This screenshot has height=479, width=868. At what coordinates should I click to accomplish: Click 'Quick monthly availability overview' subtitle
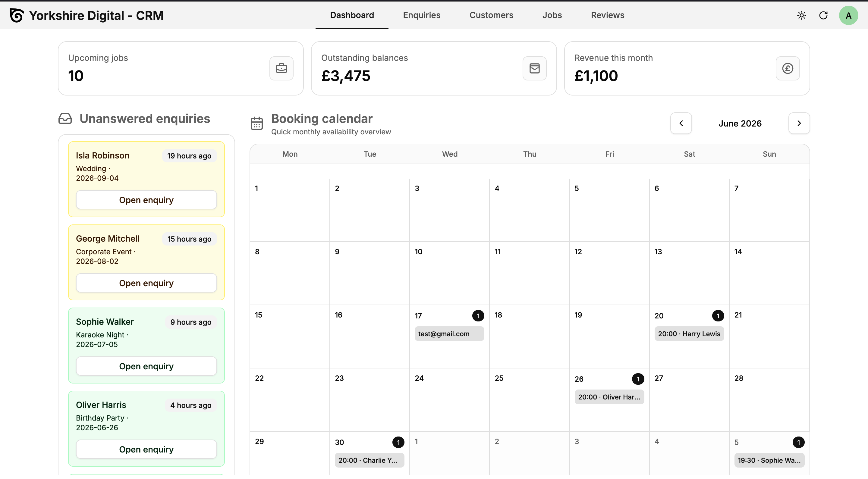(x=331, y=132)
